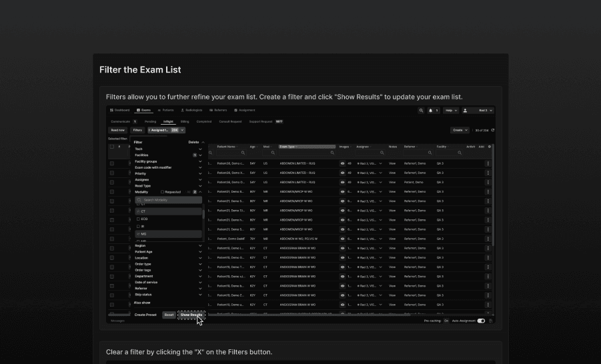This screenshot has width=601, height=364.
Task: Click the user profile icon beside Rad 3
Action: coord(465,111)
